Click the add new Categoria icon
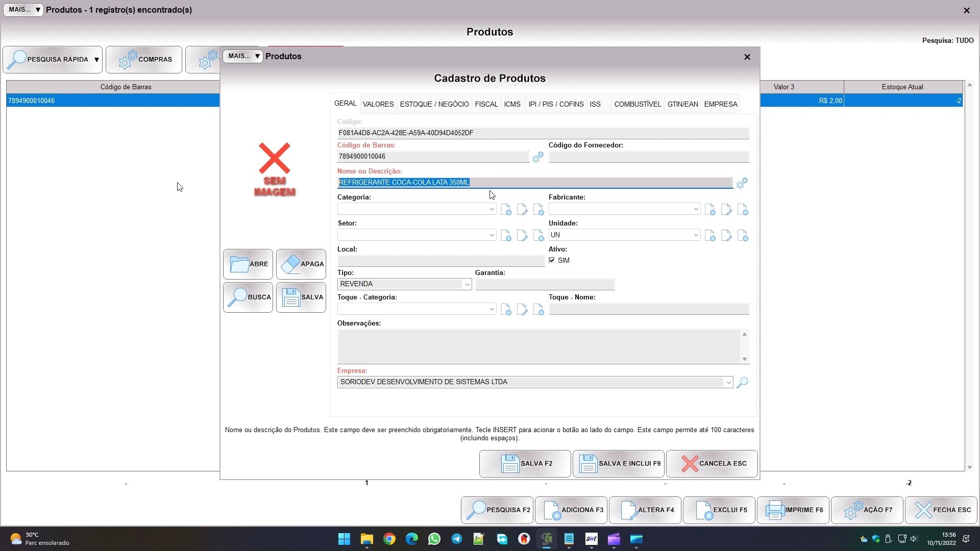The image size is (980, 551). [506, 210]
